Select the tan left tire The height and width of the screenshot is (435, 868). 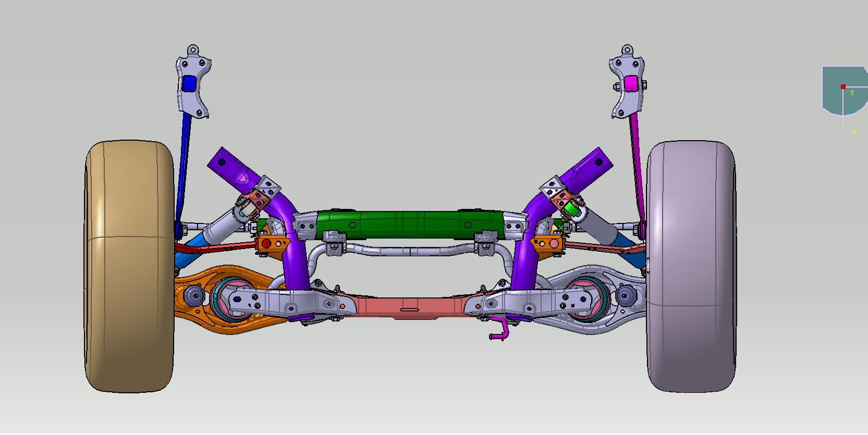click(129, 266)
